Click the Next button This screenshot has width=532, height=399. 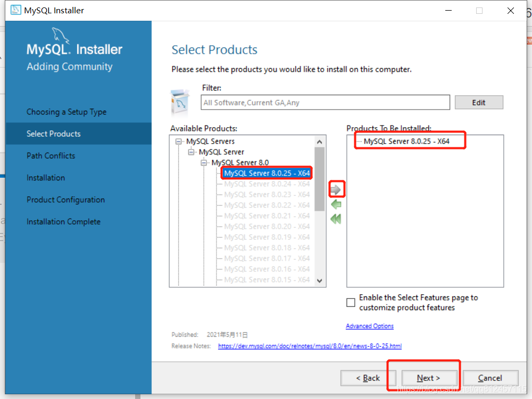point(429,378)
